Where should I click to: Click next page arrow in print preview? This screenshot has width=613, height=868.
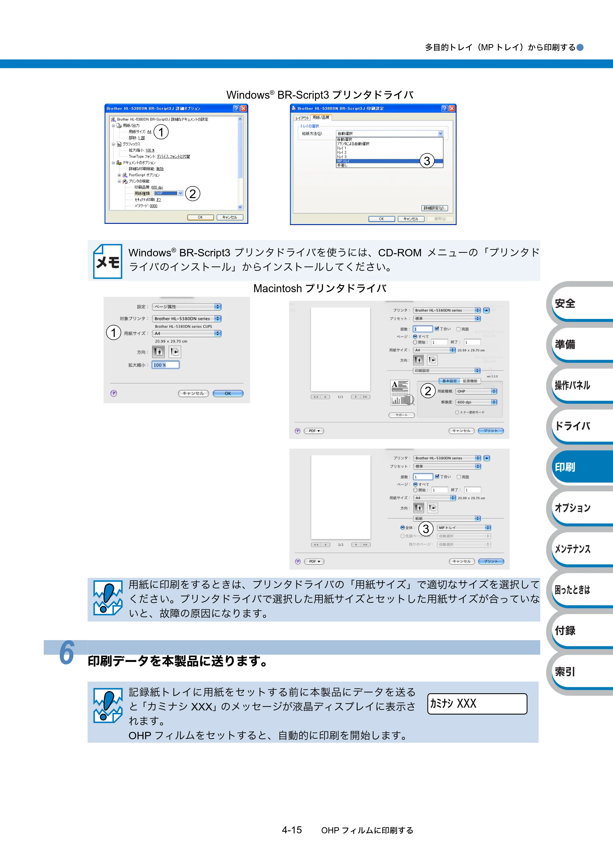coord(356,397)
